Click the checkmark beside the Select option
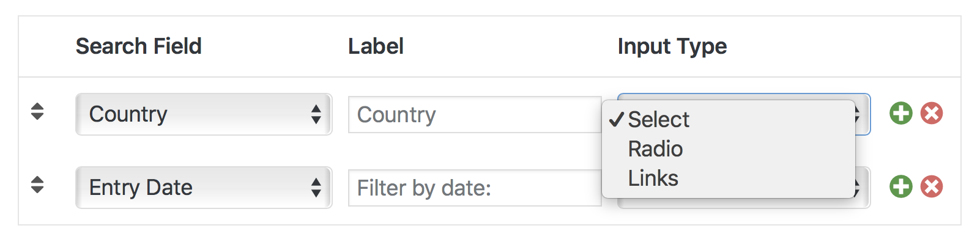The image size is (980, 242). tap(616, 120)
